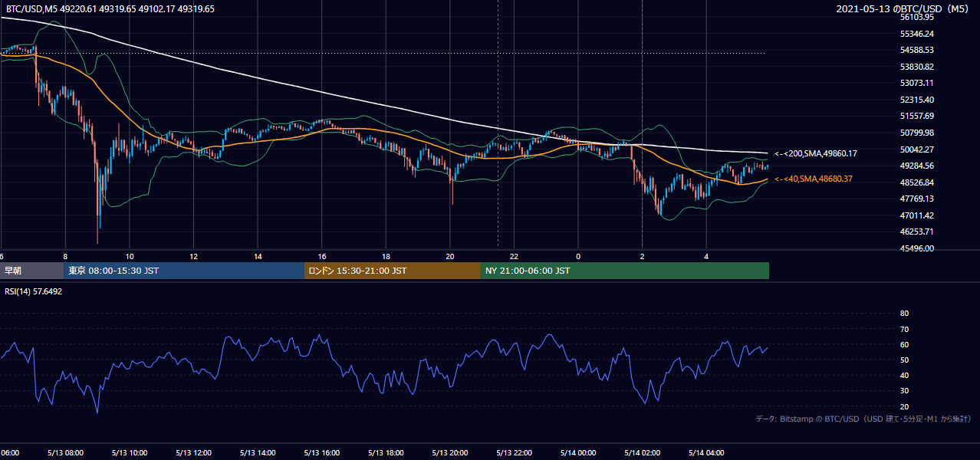Click the RSI(14) 57.6492 indicator label
Screen dimensions: 980x460
pyautogui.click(x=34, y=291)
